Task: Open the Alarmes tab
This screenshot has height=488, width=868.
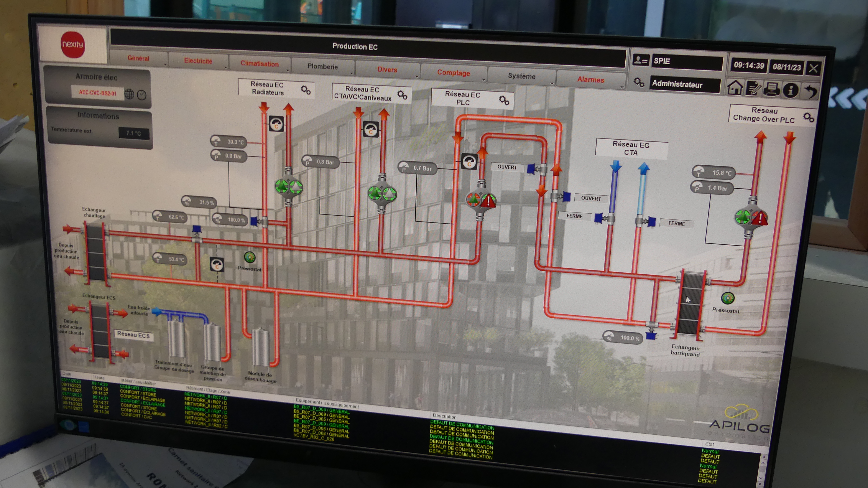Action: 590,79
